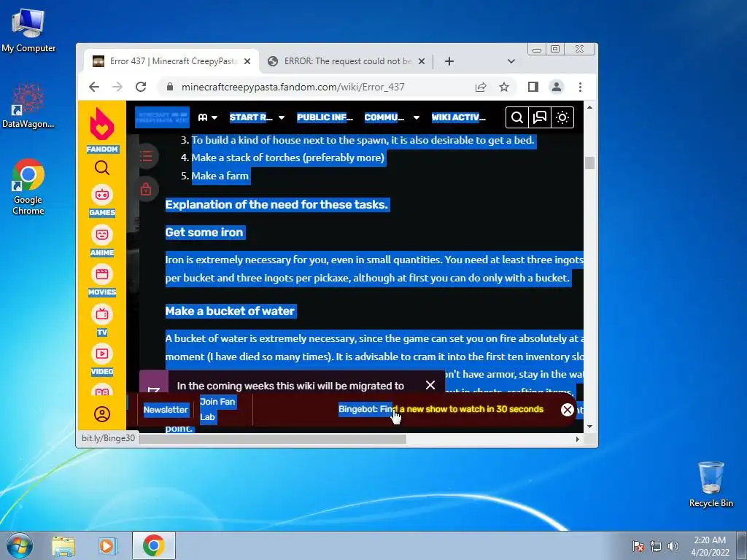Open the wiki Discuss chat icon
747x560 pixels.
539,117
